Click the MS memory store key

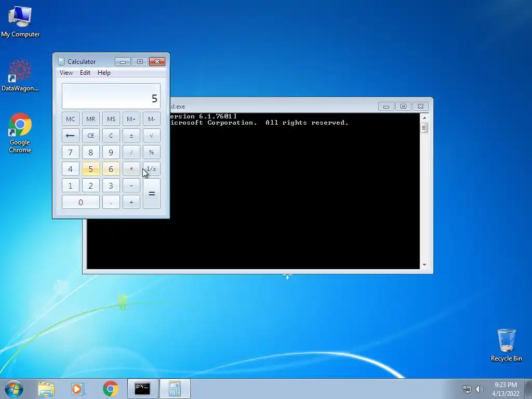coord(111,119)
